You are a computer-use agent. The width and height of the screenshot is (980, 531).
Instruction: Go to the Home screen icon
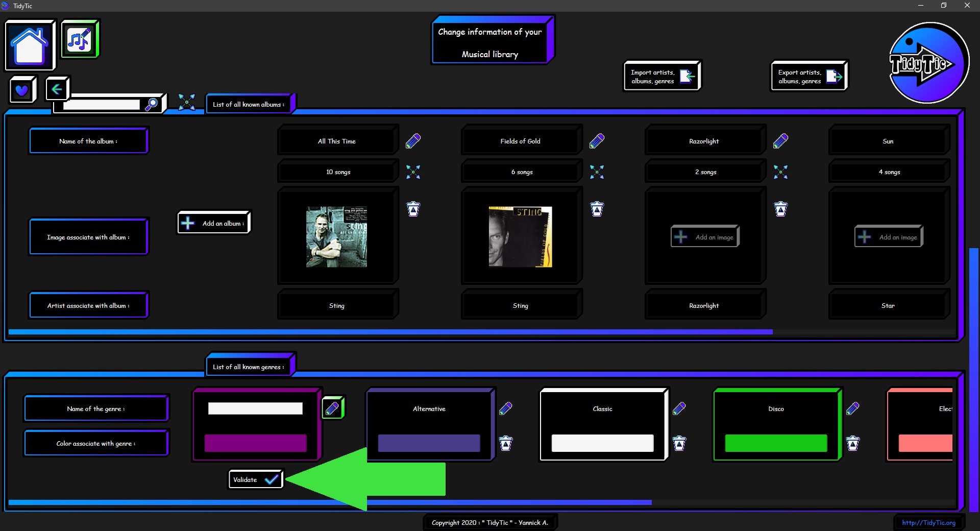(30, 45)
